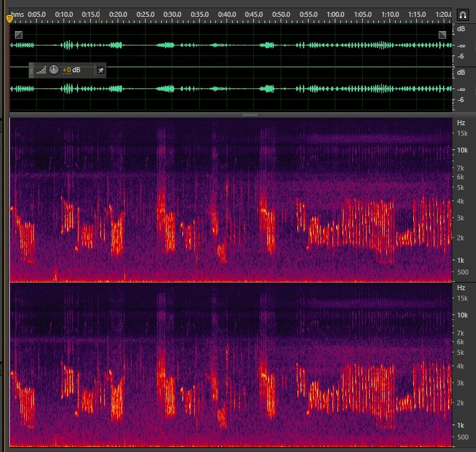
Task: Click the upper channel dB scale label
Action: point(461,29)
